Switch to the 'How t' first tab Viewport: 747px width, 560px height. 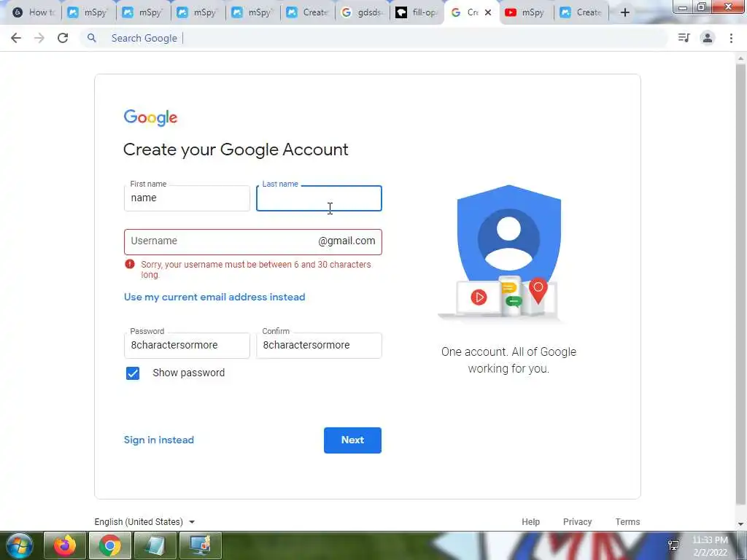[x=34, y=12]
